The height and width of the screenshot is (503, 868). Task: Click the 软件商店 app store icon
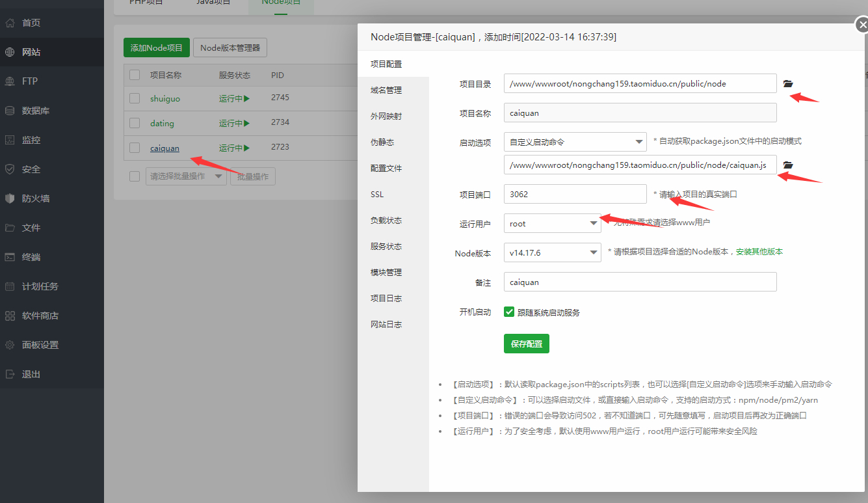(10, 316)
